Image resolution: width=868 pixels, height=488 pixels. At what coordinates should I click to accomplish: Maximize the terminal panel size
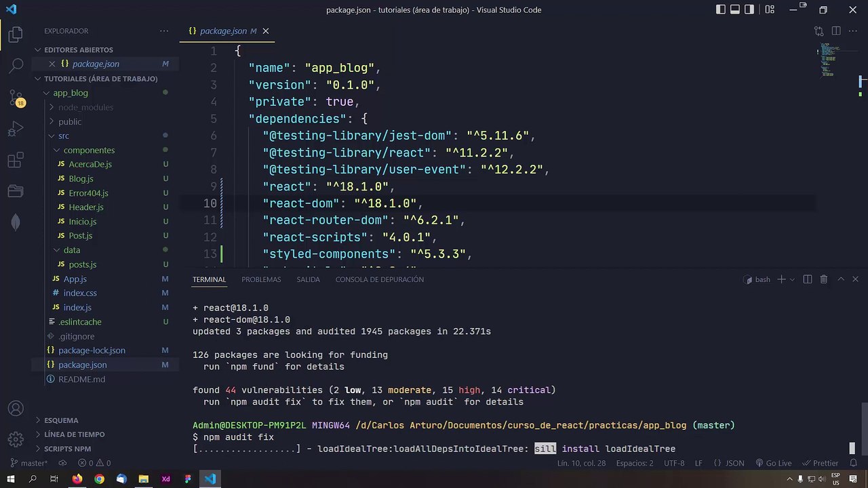[x=841, y=279]
